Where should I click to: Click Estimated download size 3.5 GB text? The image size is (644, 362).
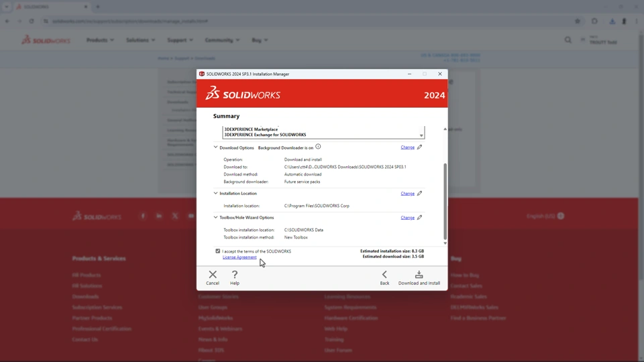393,256
